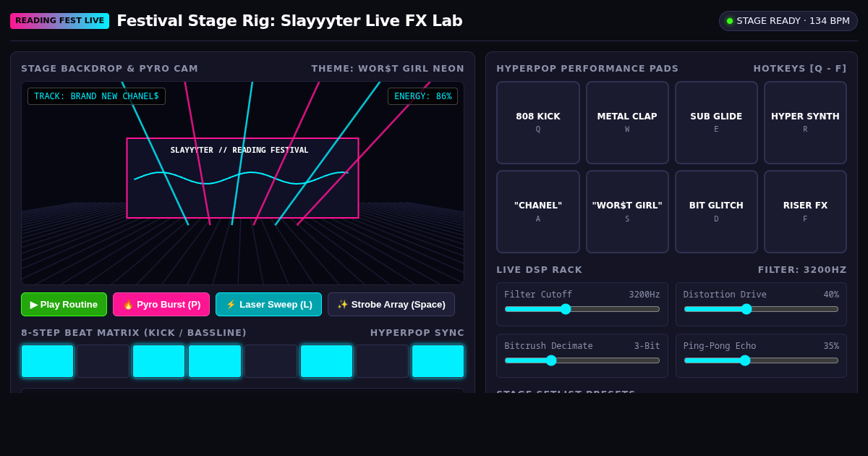Click the ENERGY: 86% readout

(x=422, y=96)
